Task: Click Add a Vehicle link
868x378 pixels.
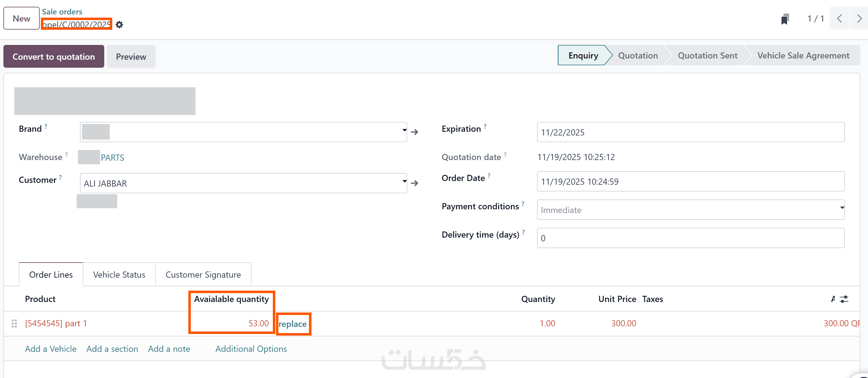Action: [50, 349]
